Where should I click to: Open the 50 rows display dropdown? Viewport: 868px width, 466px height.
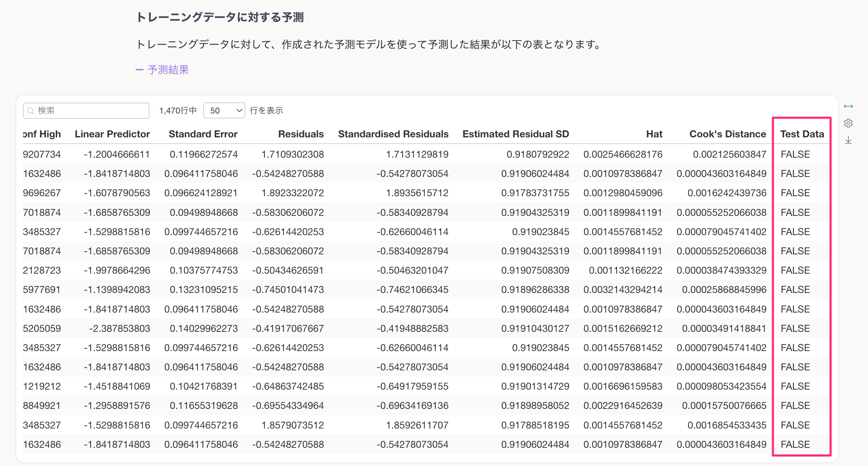pyautogui.click(x=224, y=111)
